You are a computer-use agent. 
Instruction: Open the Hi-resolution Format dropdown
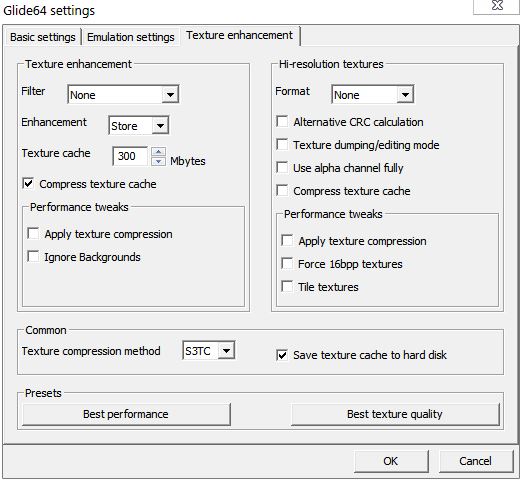(373, 95)
